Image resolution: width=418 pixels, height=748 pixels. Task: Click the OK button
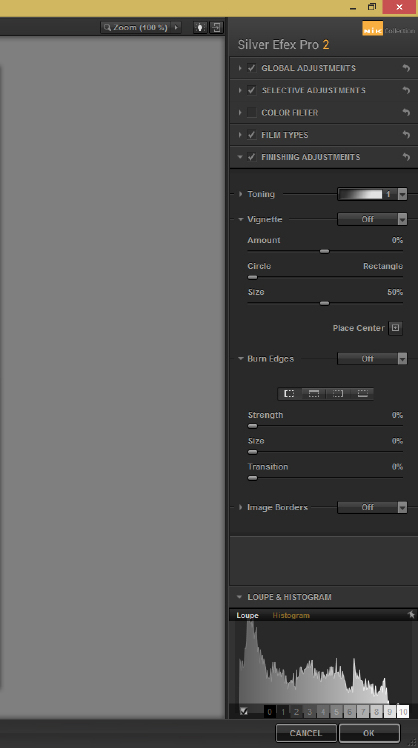click(369, 733)
